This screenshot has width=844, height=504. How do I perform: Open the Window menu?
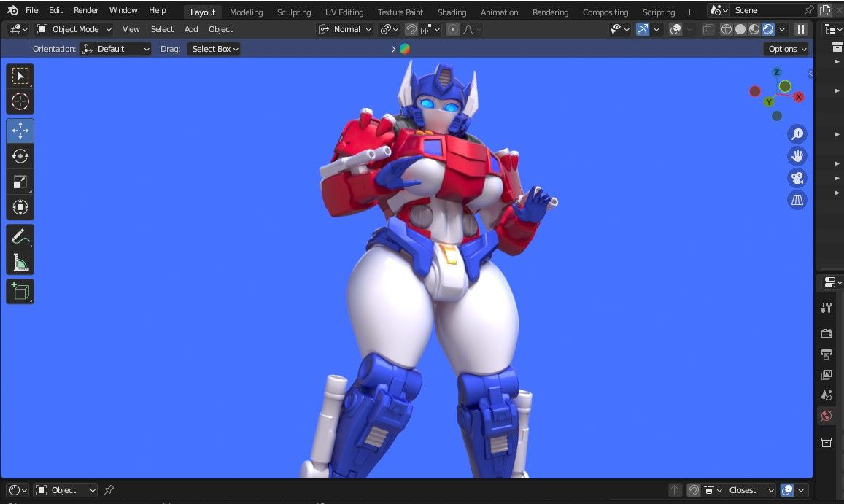[123, 10]
